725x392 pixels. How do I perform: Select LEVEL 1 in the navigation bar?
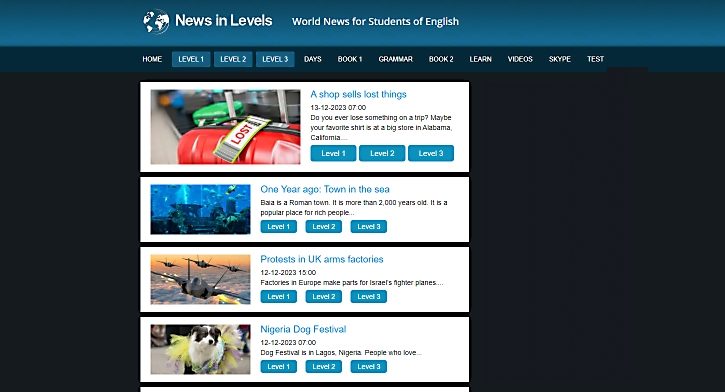[191, 59]
